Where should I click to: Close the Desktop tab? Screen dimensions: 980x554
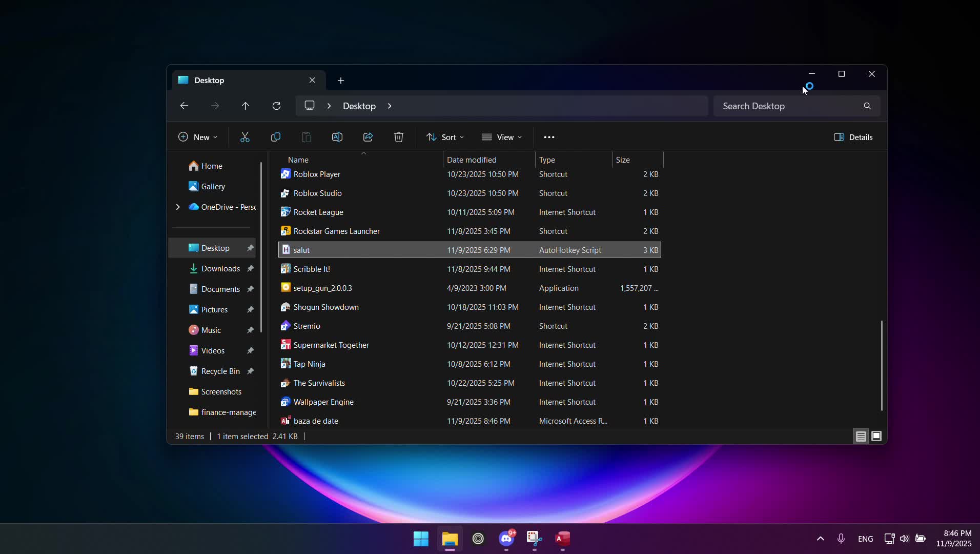[x=312, y=80]
